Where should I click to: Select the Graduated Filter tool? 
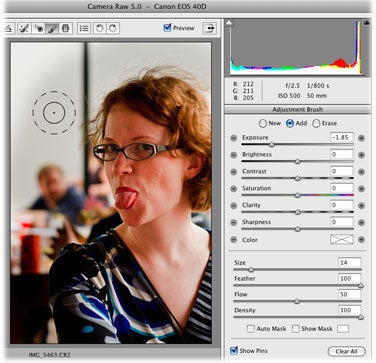click(66, 28)
